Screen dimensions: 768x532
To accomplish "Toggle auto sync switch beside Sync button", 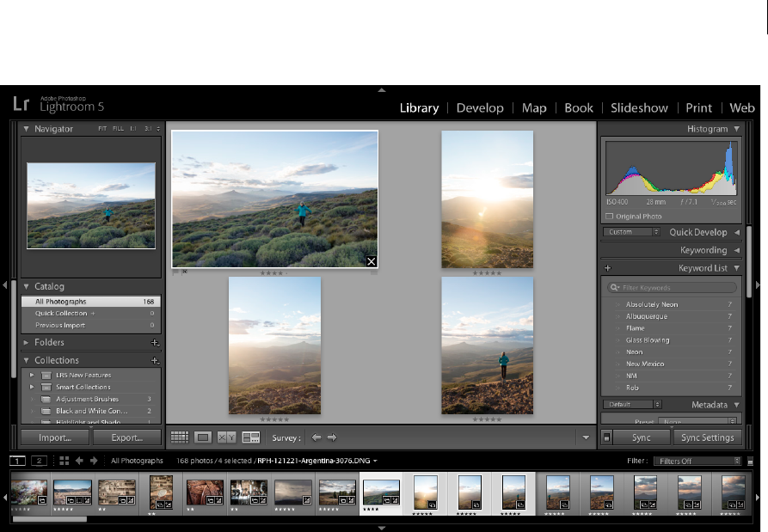I will tap(606, 437).
